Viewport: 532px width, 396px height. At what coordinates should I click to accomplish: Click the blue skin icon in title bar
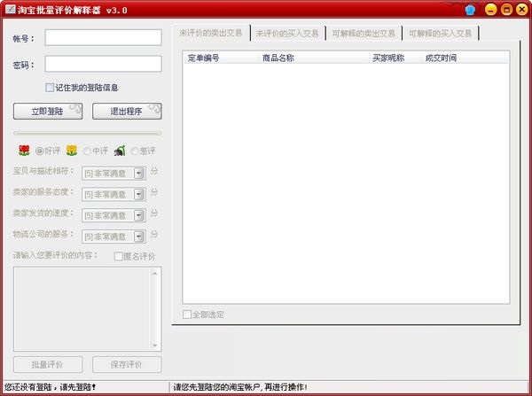[x=470, y=10]
